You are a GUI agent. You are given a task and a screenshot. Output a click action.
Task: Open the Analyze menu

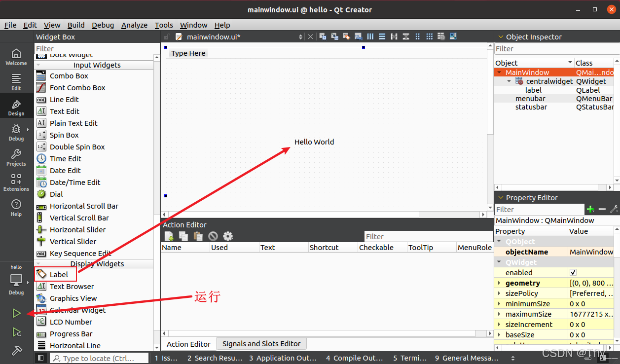click(134, 25)
